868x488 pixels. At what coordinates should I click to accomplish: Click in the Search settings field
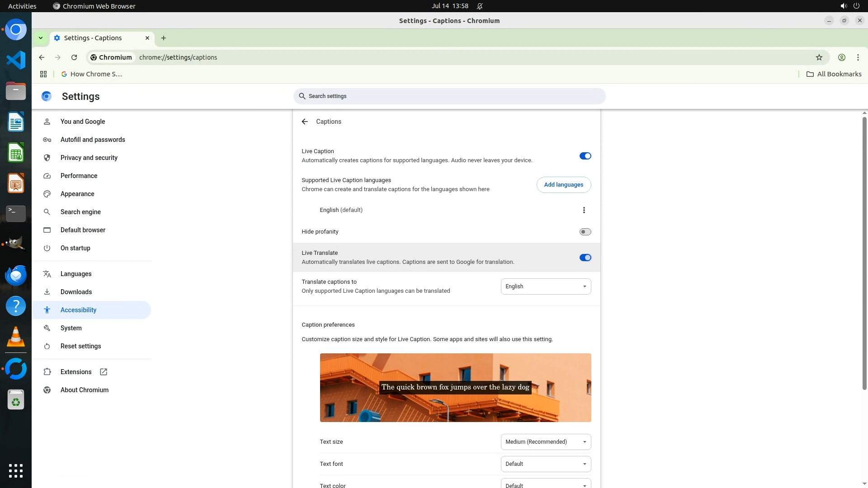click(449, 96)
